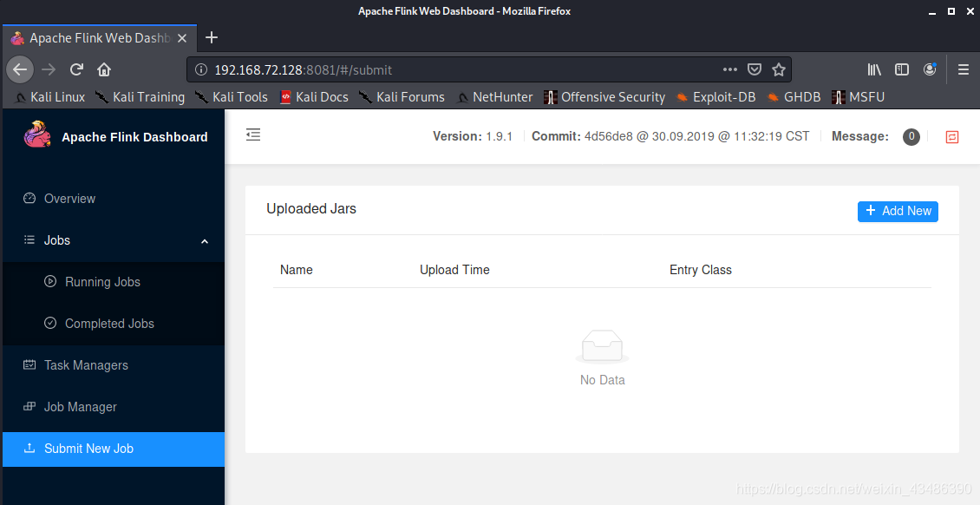Click the Version 1.9.1 text
980x505 pixels.
point(473,136)
